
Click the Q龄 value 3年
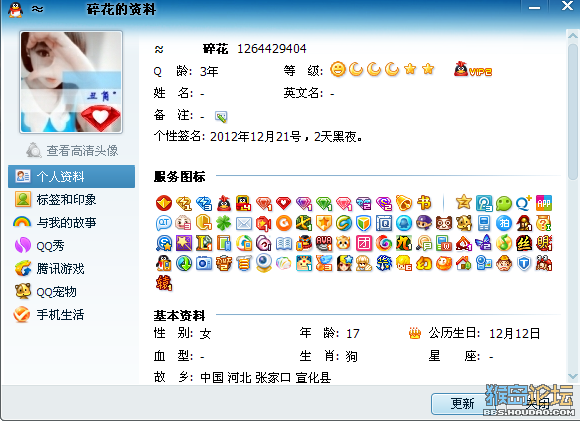[x=209, y=71]
